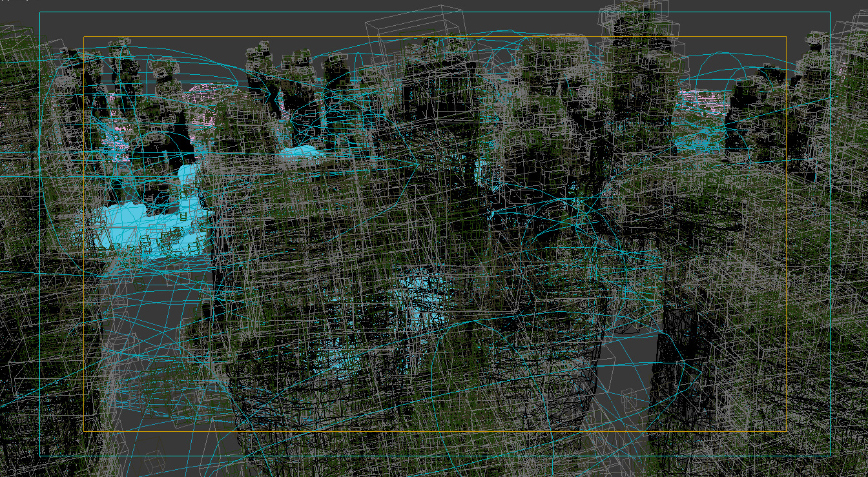
Task: Select the small solid cyan patch near skyline
Action: tap(301, 154)
